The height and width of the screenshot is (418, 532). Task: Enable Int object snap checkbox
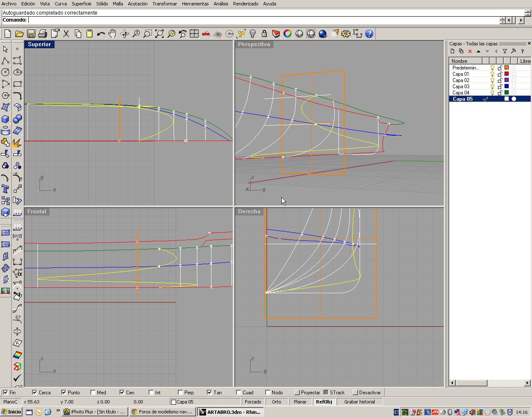click(x=151, y=392)
